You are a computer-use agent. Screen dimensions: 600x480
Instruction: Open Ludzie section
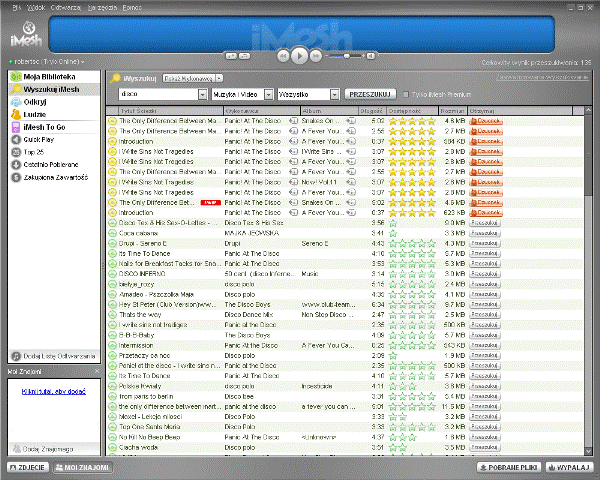point(54,114)
